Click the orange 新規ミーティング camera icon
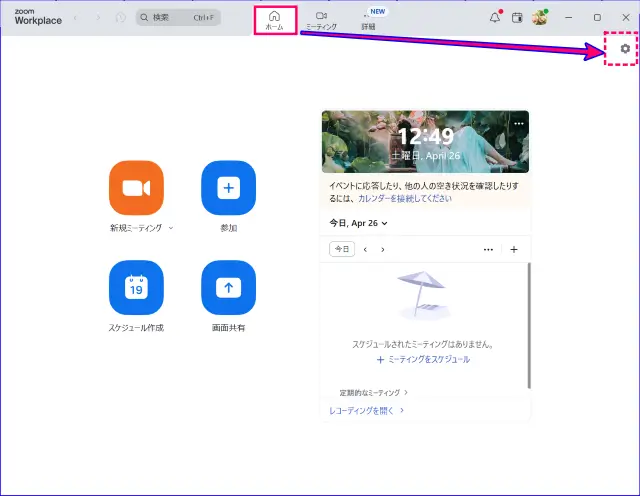640x496 pixels. 136,188
